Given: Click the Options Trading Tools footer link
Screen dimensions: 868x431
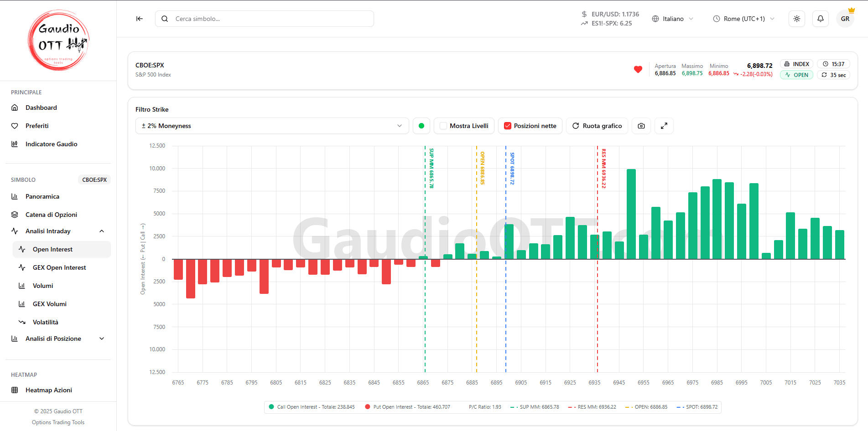Looking at the screenshot, I should [58, 422].
